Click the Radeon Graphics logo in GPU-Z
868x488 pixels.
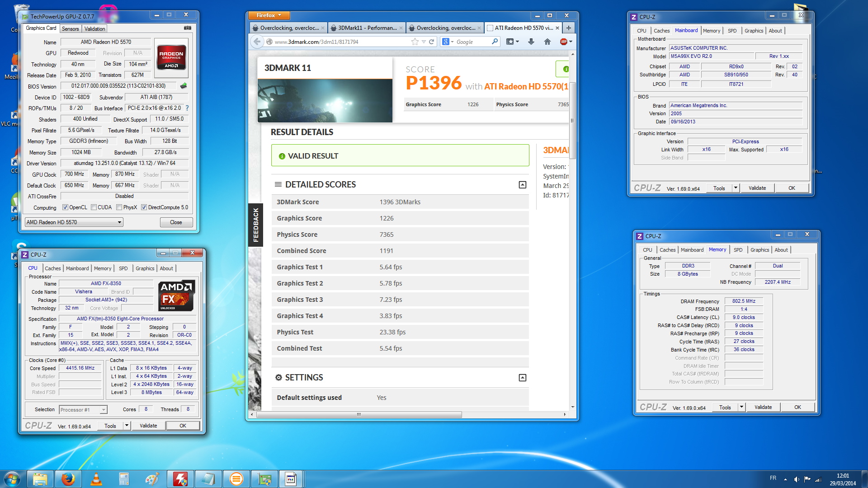tap(171, 57)
